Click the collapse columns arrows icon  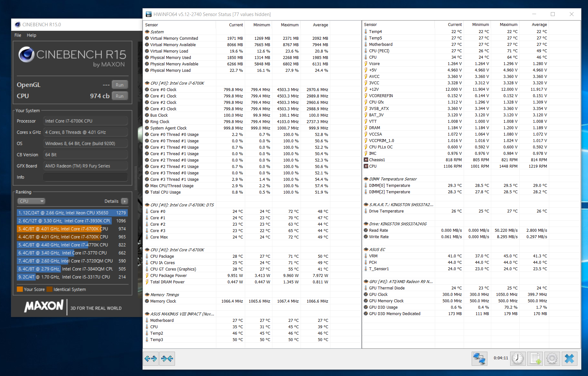[167, 359]
